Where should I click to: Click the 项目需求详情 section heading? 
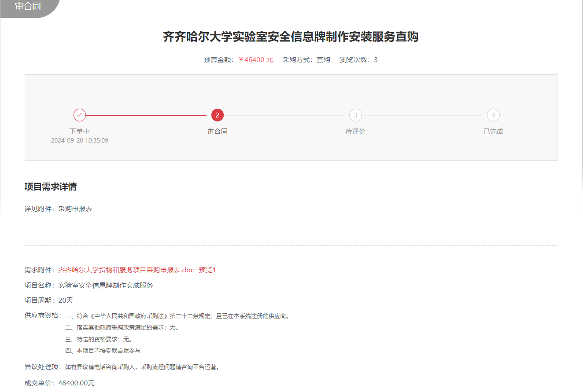pos(51,187)
